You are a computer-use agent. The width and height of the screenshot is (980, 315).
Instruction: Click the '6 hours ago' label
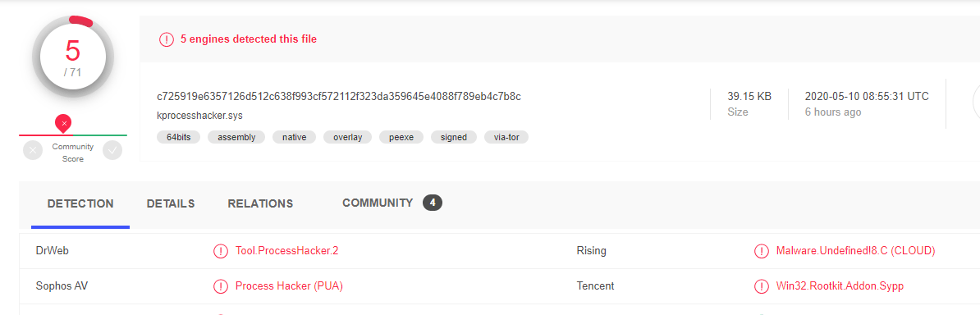[x=832, y=112]
